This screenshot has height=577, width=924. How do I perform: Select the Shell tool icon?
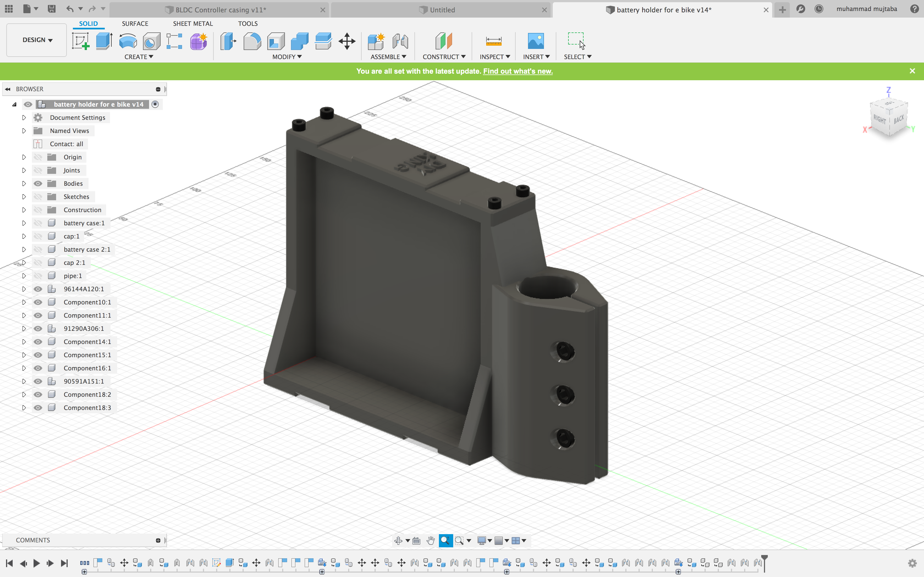pyautogui.click(x=276, y=41)
